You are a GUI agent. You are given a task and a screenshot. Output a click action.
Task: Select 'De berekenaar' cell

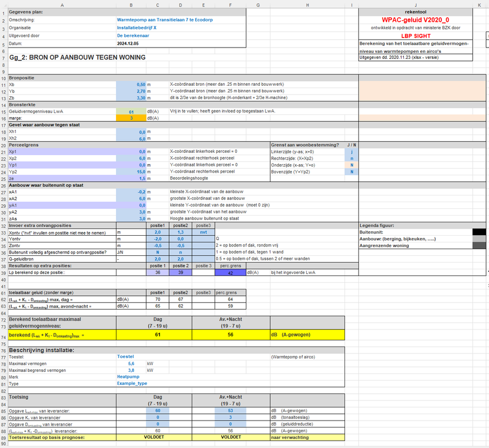coord(133,35)
